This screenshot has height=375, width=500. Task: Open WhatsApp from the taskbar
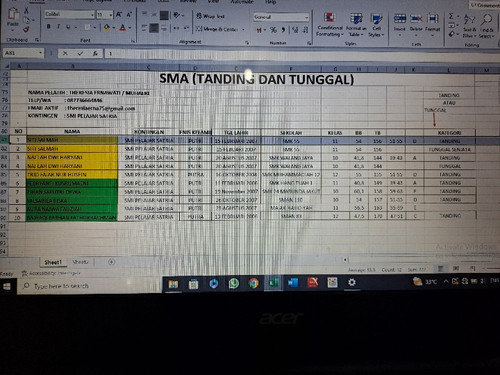234,283
